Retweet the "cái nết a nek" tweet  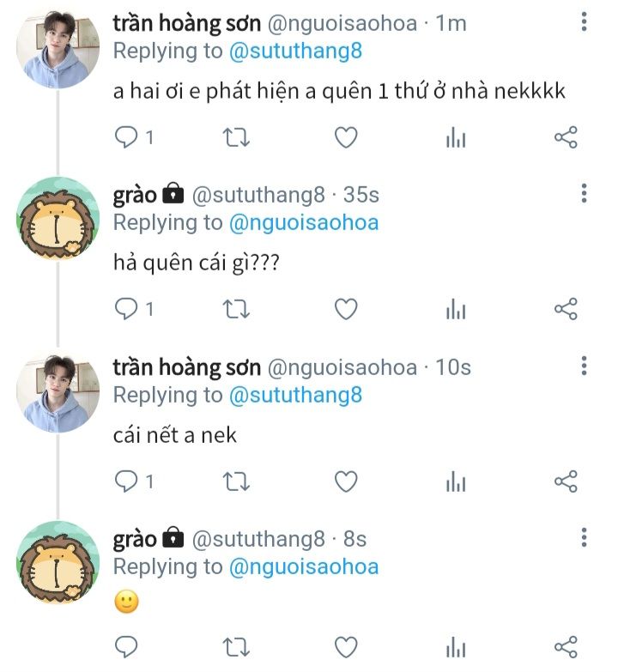coord(235,481)
